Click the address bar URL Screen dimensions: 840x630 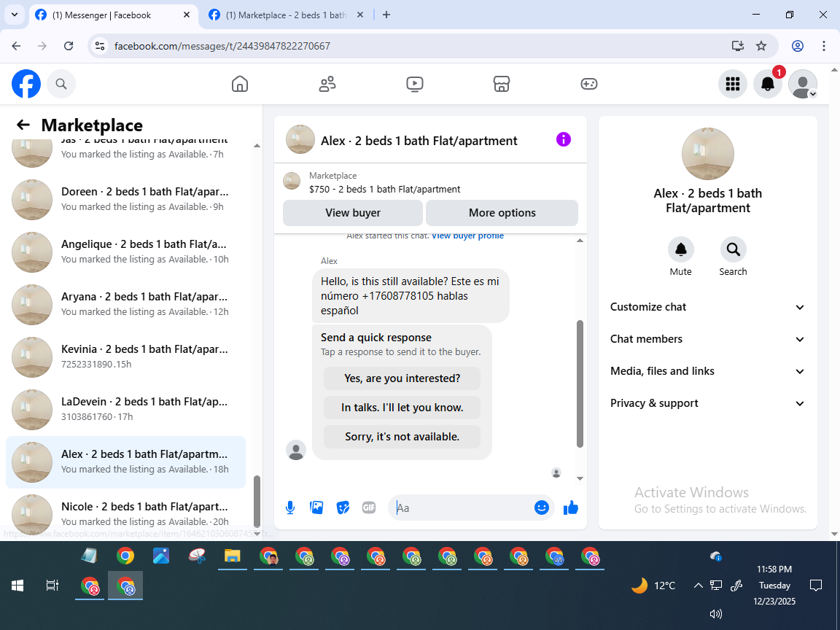tap(222, 46)
